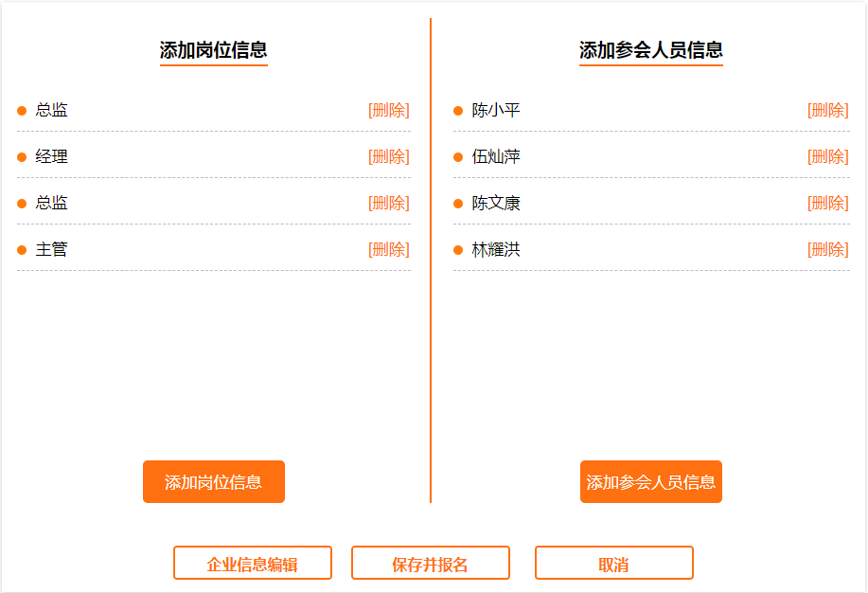Click the 保存并报名 button
The image size is (868, 593).
click(x=431, y=564)
